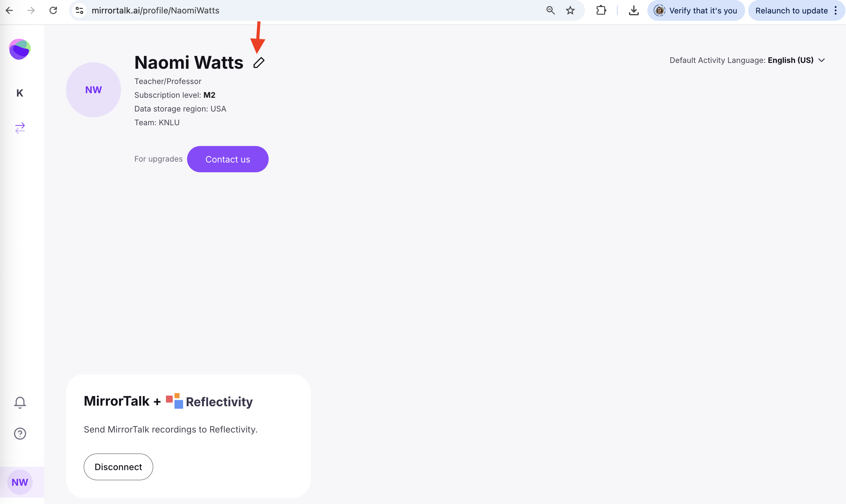Click the pencil edit icon beside Naomi Watts
Screen dimensions: 846x504
click(x=259, y=63)
